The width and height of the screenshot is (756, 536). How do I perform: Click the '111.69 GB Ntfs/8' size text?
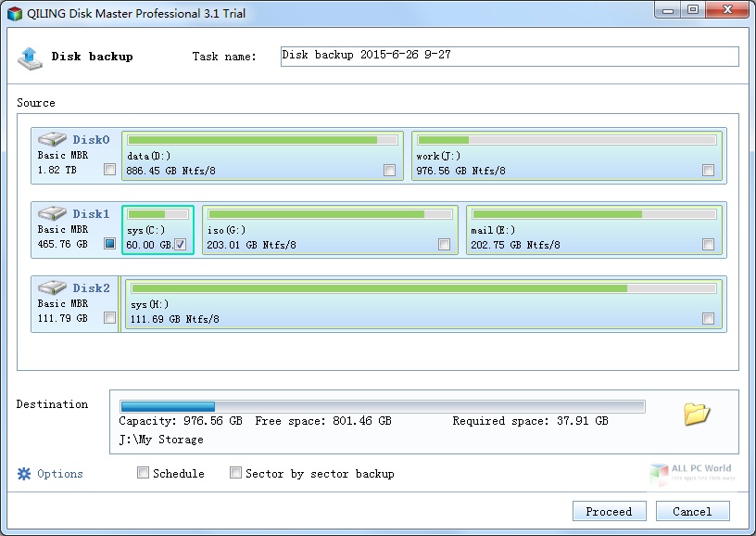tap(174, 319)
